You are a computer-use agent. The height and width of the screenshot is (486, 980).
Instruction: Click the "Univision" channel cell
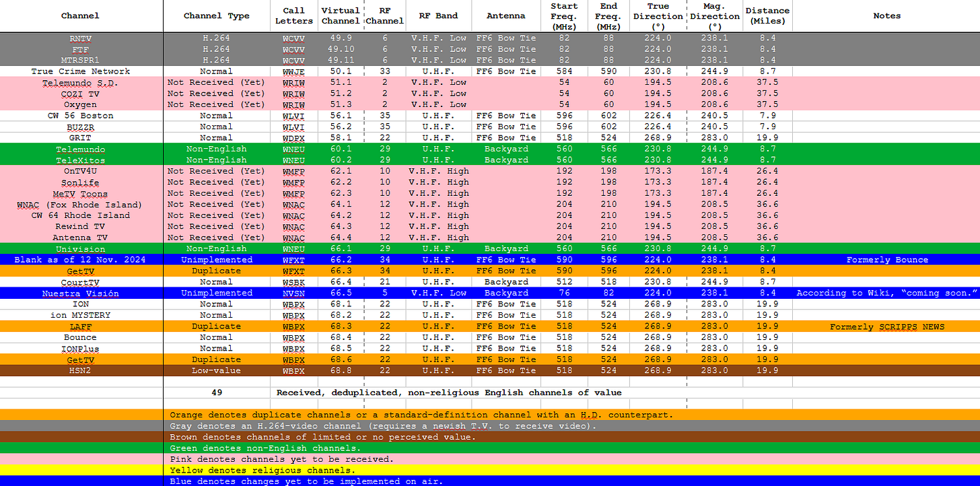[80, 249]
